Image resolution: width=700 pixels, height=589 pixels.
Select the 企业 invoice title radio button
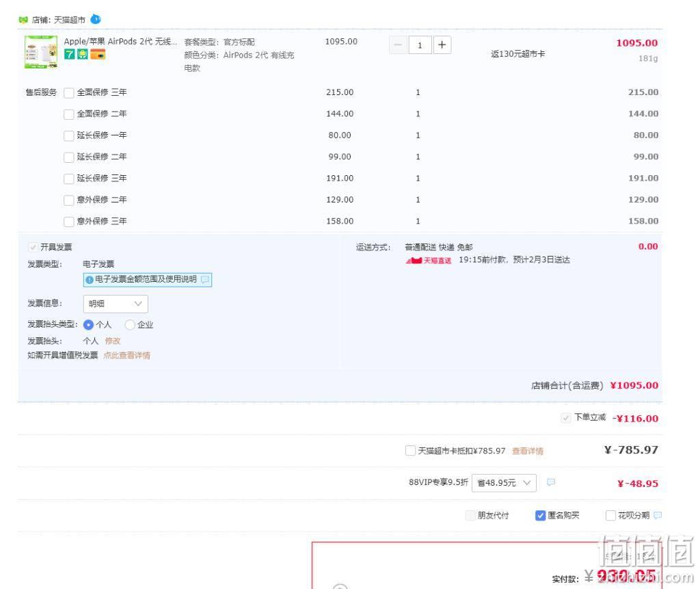pyautogui.click(x=130, y=325)
